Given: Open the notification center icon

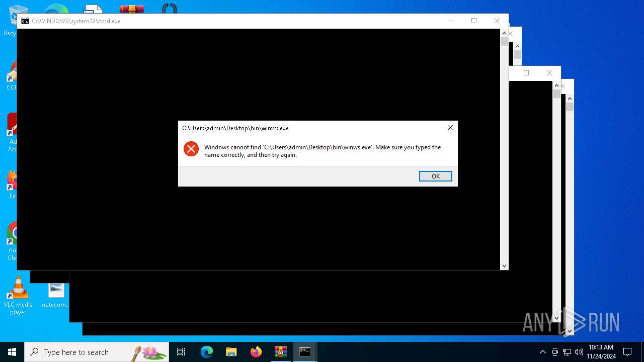Looking at the screenshot, I should click(627, 352).
